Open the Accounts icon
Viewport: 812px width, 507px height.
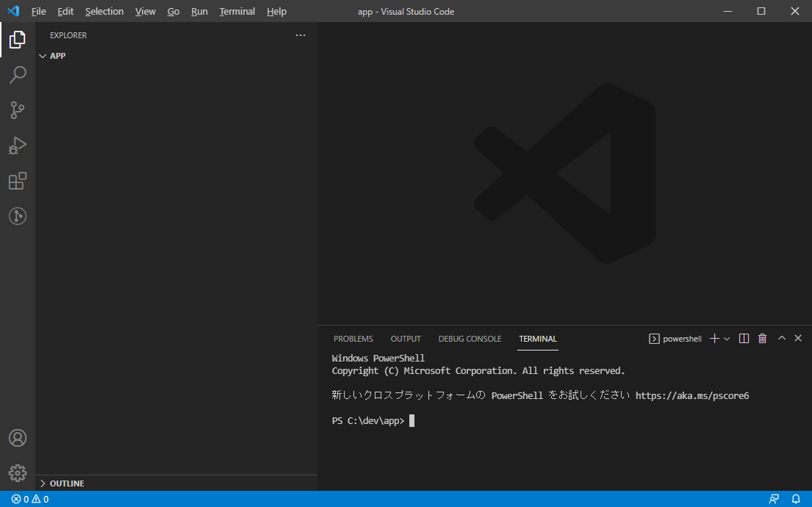coord(17,438)
